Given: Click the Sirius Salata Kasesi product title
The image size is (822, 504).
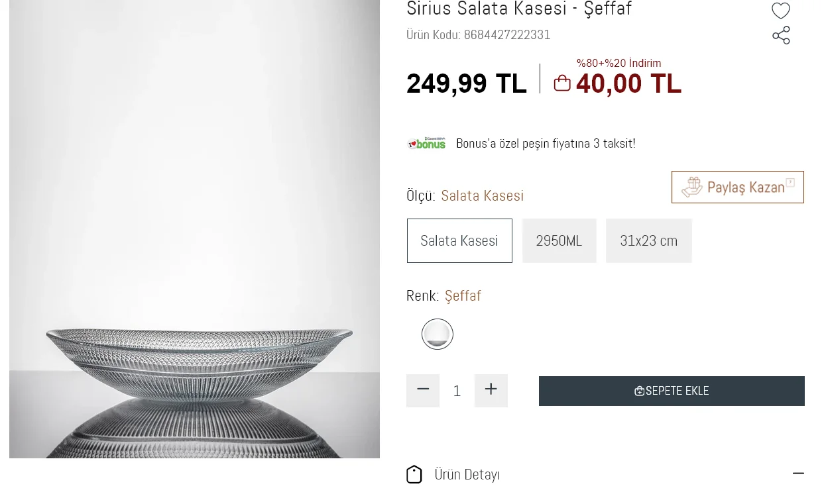Looking at the screenshot, I should coord(519,9).
